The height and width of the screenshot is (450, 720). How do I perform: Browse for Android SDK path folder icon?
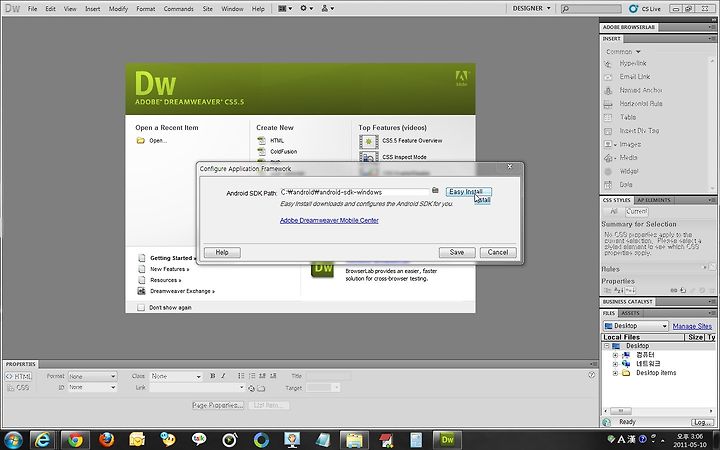click(x=435, y=191)
